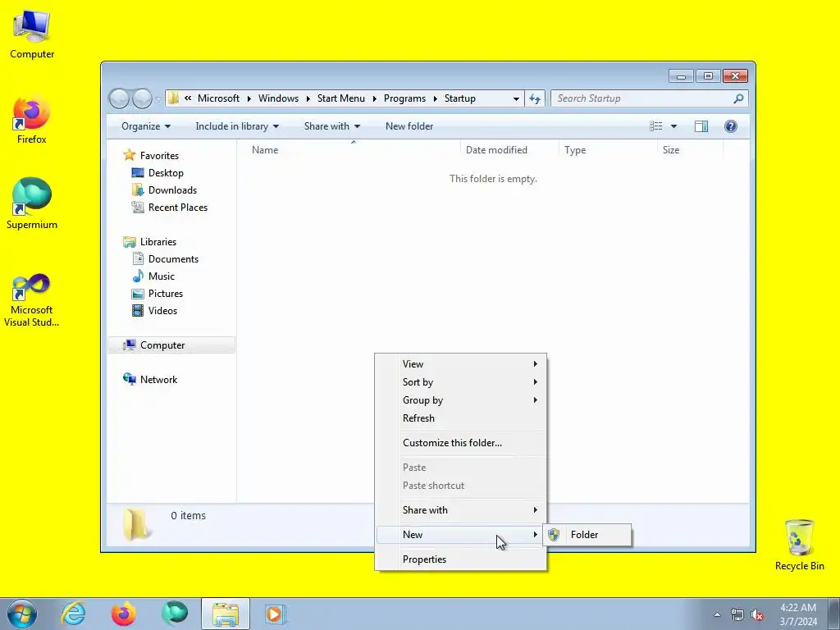Open the Pictures library
This screenshot has width=840, height=630.
(x=166, y=294)
